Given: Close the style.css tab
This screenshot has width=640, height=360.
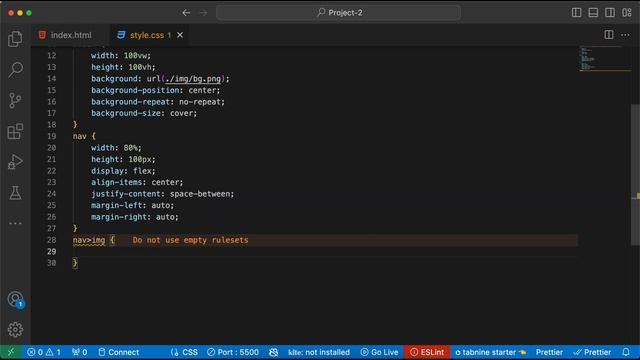Looking at the screenshot, I should 180,35.
